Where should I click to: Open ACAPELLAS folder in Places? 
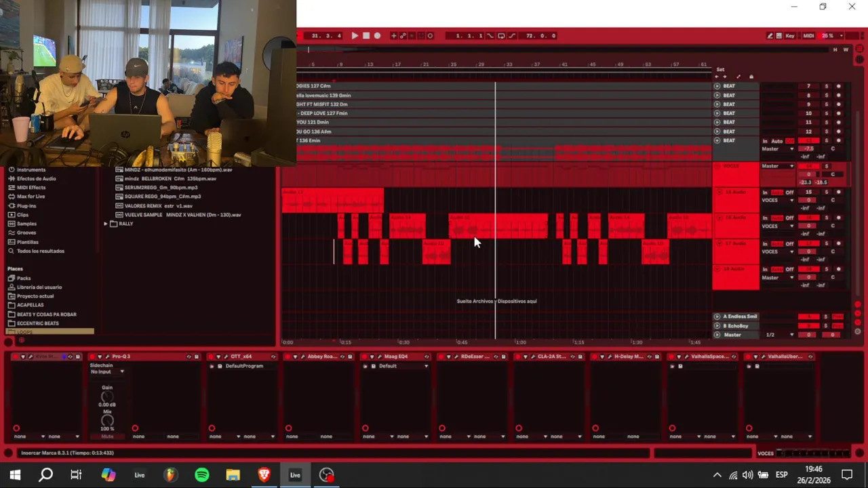30,305
